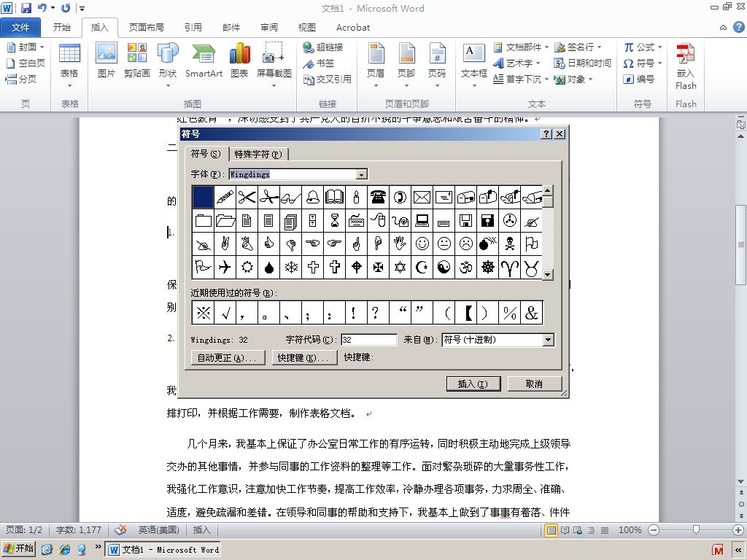Screen dimensions: 747x560
Task: Switch to the Acrobat tab
Action: (x=353, y=28)
